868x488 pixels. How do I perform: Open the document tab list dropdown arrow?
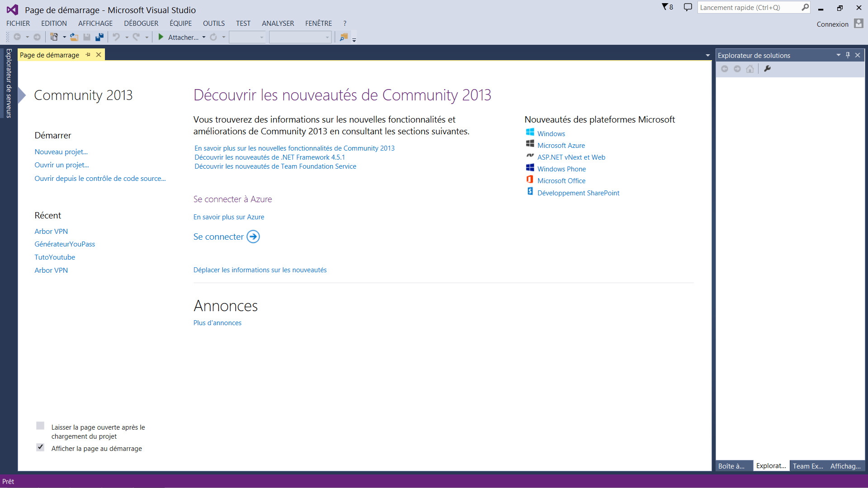click(x=708, y=55)
